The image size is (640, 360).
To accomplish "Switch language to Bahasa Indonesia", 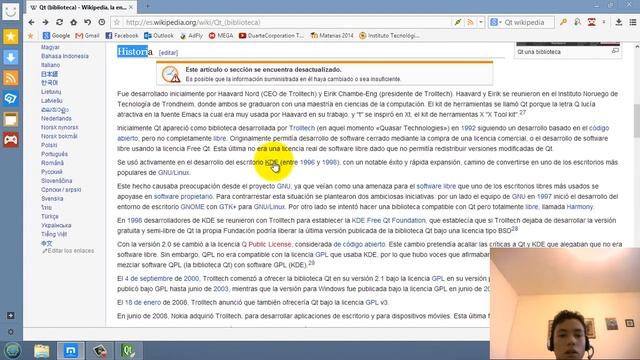I will coord(64,56).
